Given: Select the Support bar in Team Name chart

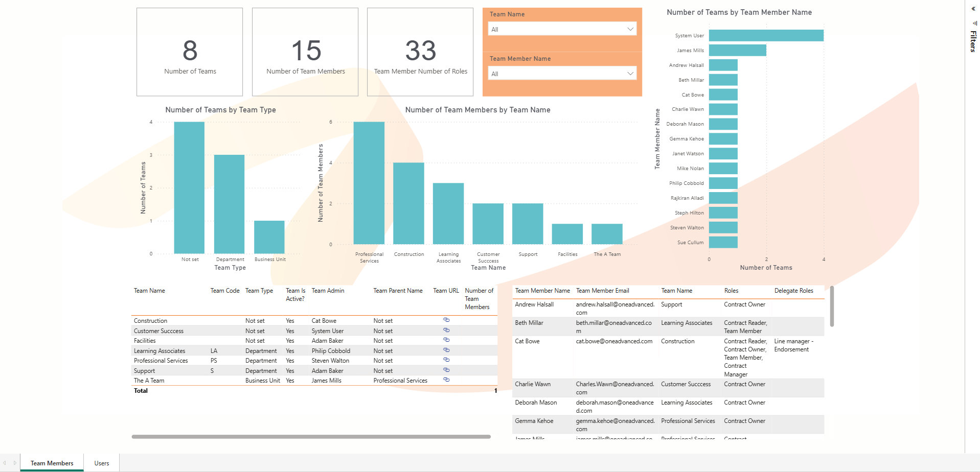Looking at the screenshot, I should tap(528, 224).
